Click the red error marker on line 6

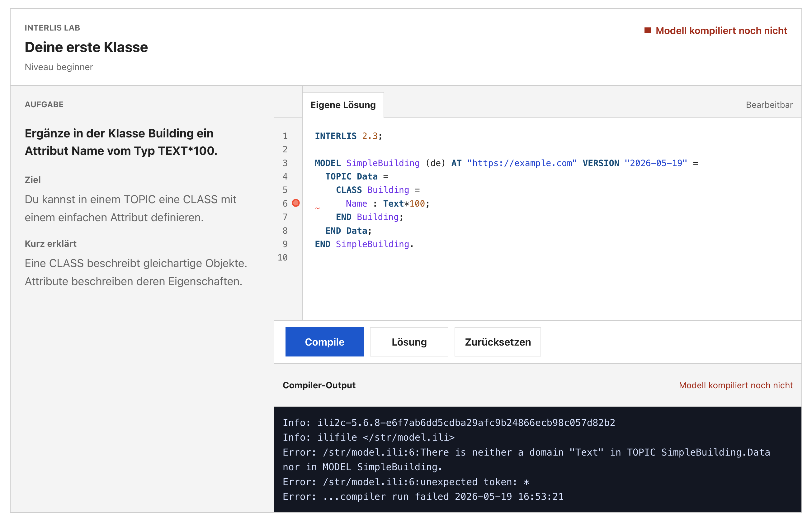296,203
